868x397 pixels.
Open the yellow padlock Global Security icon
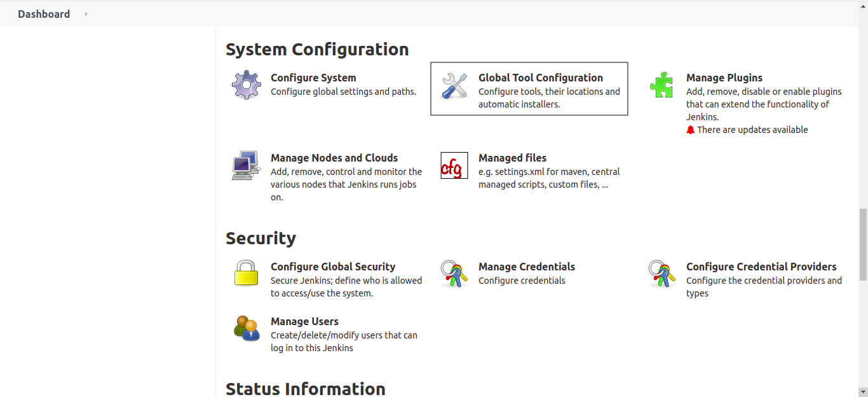pos(246,273)
